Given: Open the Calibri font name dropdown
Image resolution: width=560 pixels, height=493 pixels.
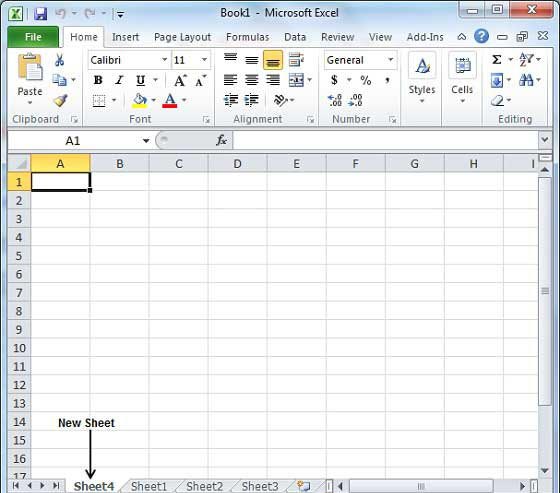Looking at the screenshot, I should pyautogui.click(x=164, y=59).
